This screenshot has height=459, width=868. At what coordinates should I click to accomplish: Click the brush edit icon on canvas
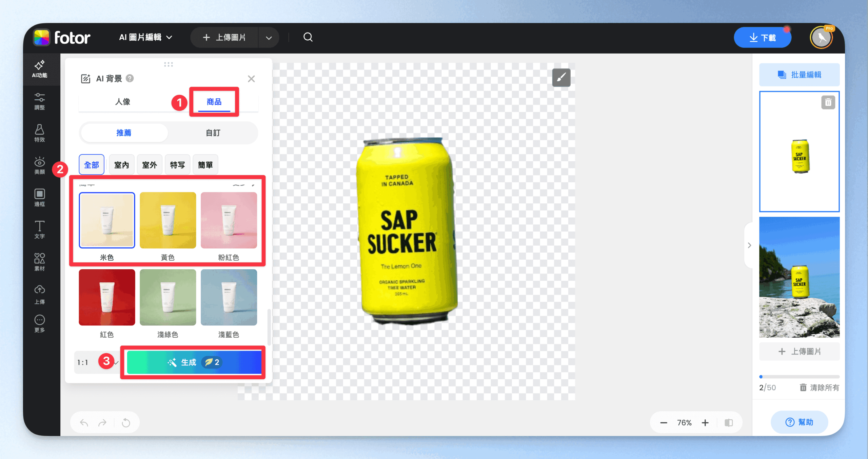561,78
